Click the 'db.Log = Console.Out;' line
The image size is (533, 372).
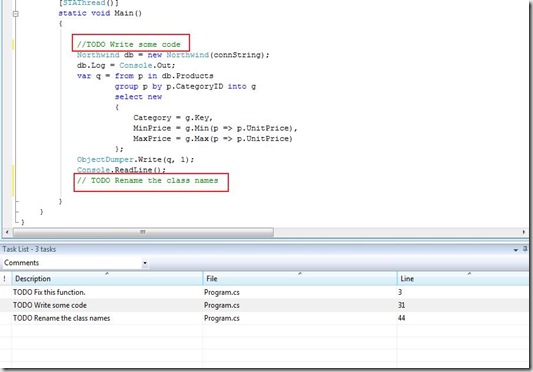[126, 65]
